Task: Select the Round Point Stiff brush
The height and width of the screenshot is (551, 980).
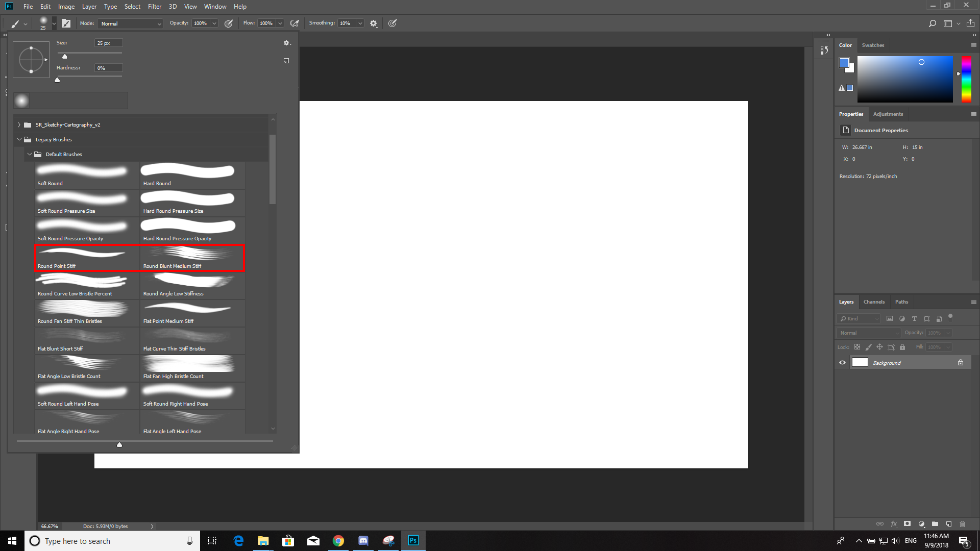Action: pos(87,258)
